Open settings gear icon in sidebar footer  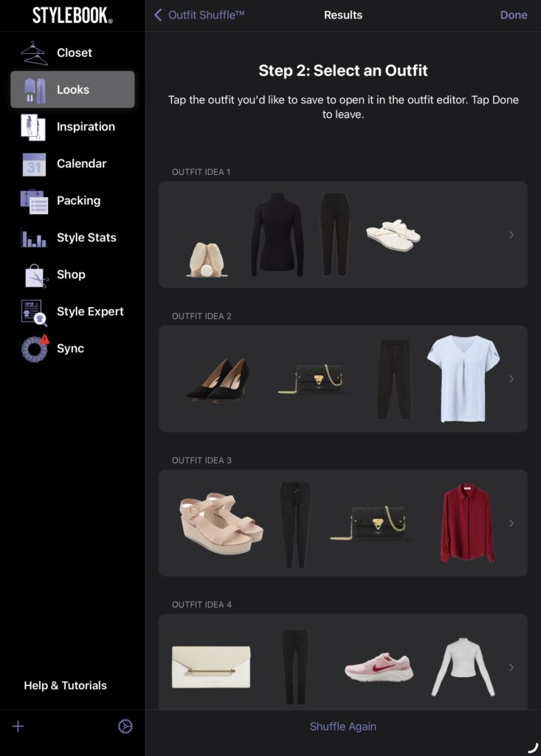click(x=125, y=726)
